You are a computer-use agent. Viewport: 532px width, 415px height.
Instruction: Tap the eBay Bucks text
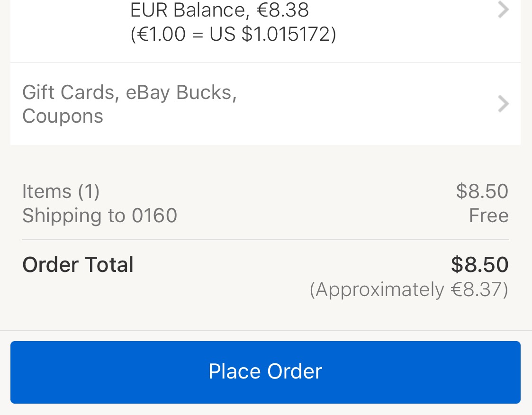[181, 92]
